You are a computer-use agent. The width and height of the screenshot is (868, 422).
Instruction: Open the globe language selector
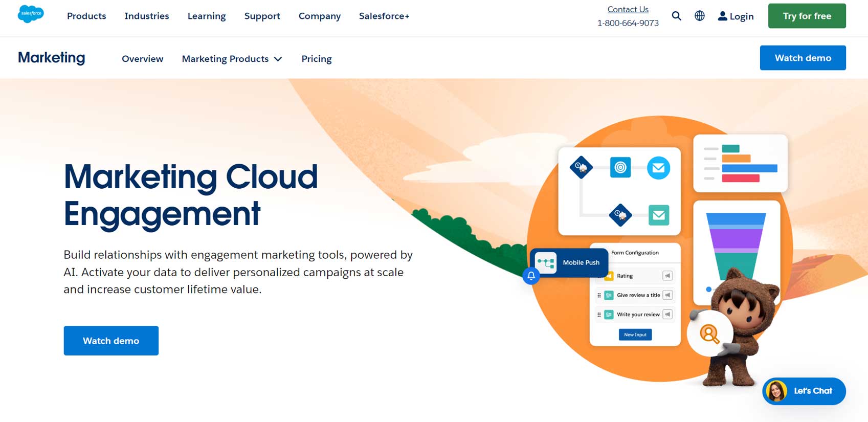click(x=699, y=16)
